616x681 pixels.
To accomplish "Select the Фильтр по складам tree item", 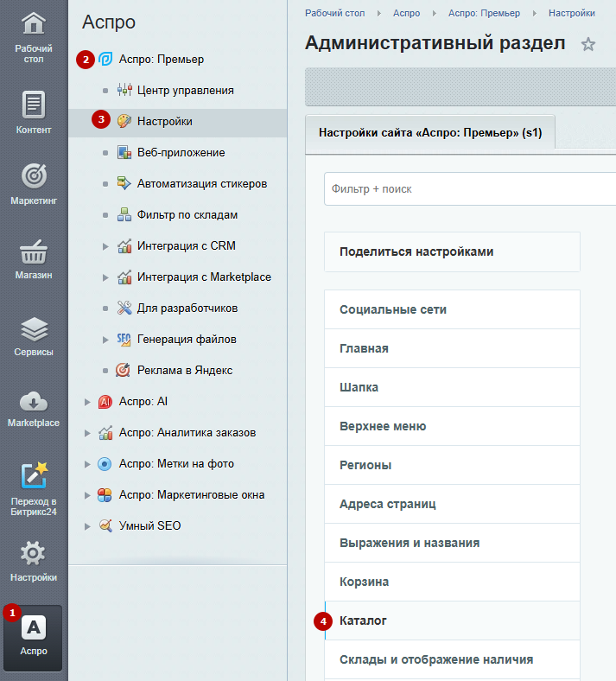I will [187, 215].
